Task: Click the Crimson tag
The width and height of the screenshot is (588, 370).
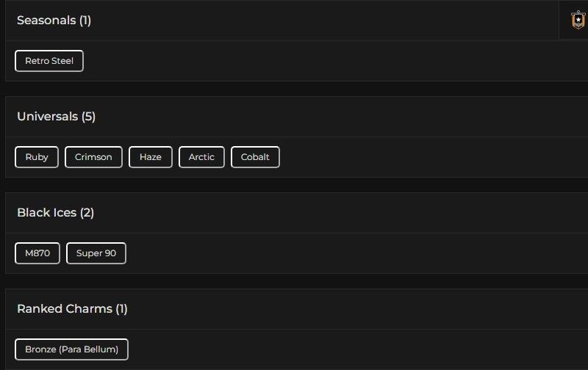Action: click(x=93, y=157)
